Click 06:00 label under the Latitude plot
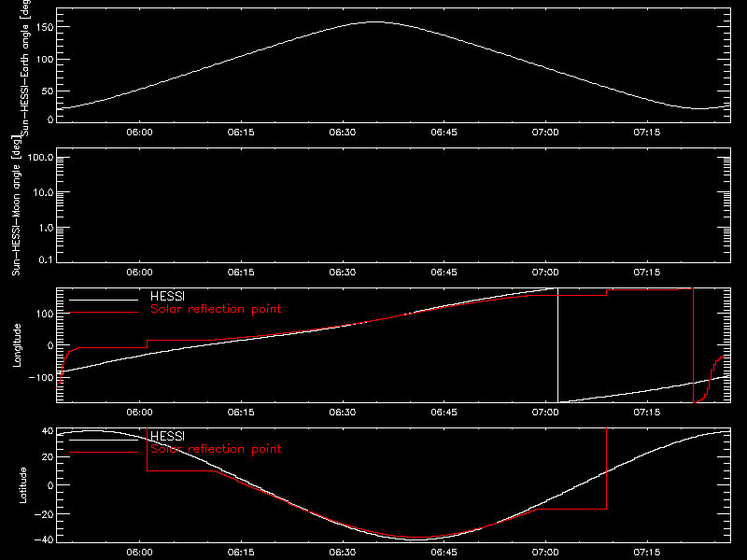The width and height of the screenshot is (747, 560). click(139, 553)
